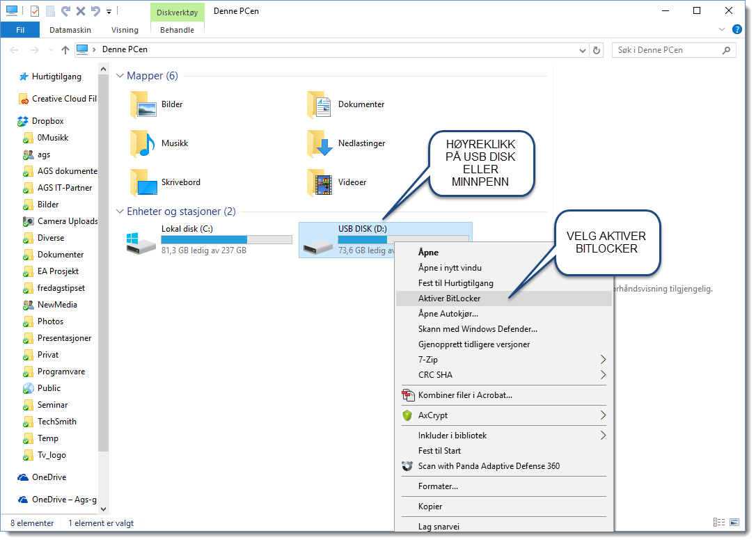The width and height of the screenshot is (756, 542).
Task: Collapse the Enheter og stasjoner section
Action: click(120, 211)
